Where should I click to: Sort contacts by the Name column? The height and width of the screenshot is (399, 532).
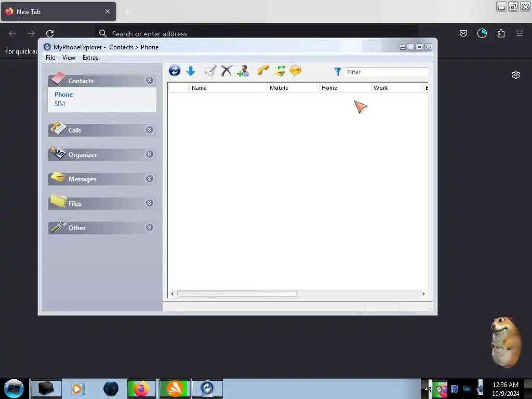tap(228, 88)
